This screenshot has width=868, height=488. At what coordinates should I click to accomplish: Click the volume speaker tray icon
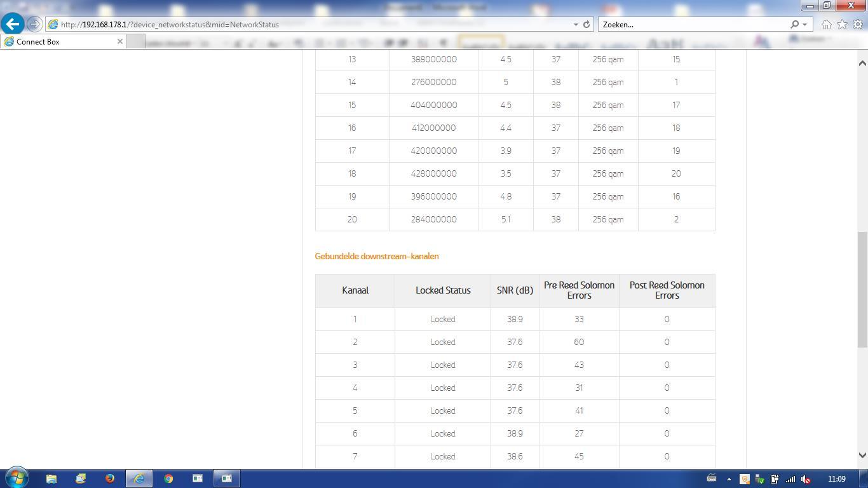tap(806, 479)
